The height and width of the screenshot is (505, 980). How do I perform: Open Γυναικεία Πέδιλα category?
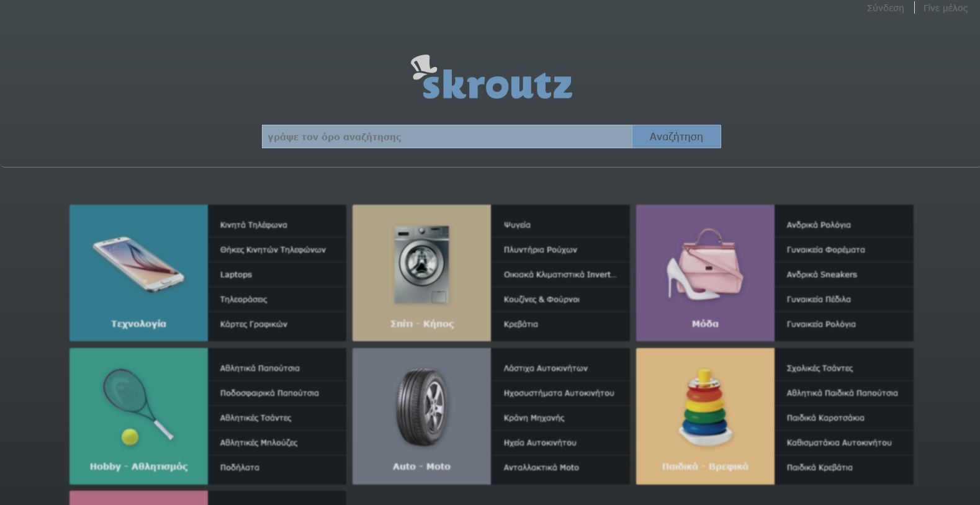(819, 299)
